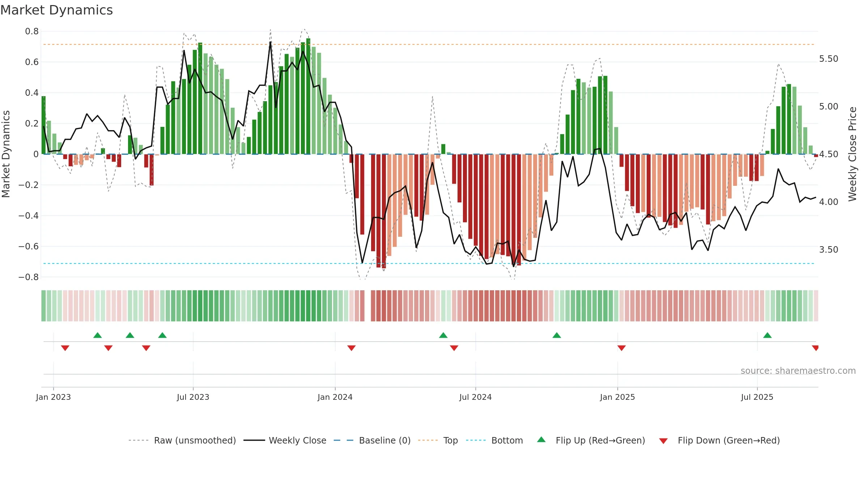Screen dimensions: 868x488
Task: Select the green flip-up triangle in autumn 2024
Action: click(557, 335)
